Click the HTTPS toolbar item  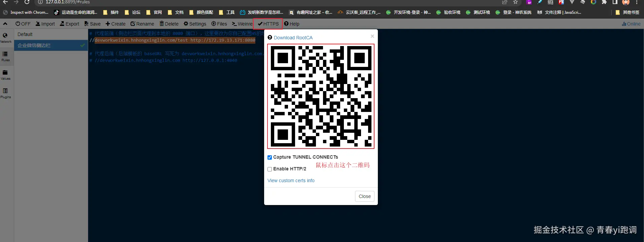(x=268, y=24)
